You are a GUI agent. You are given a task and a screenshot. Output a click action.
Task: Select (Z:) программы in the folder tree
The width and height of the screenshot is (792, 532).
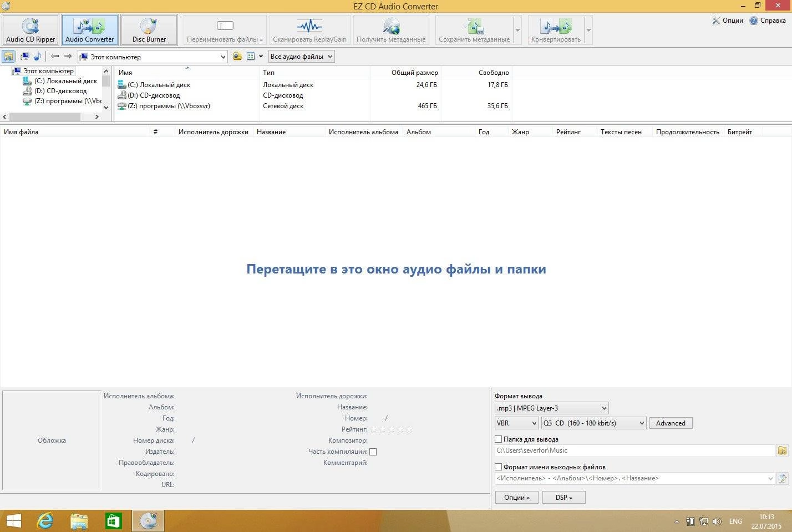(x=68, y=101)
